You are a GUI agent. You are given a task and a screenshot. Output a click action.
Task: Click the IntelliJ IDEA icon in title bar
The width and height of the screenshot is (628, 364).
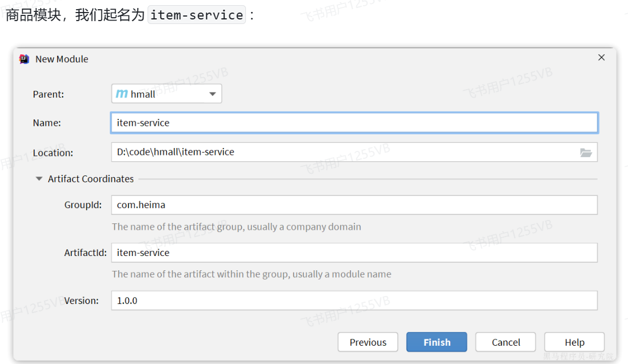point(24,59)
